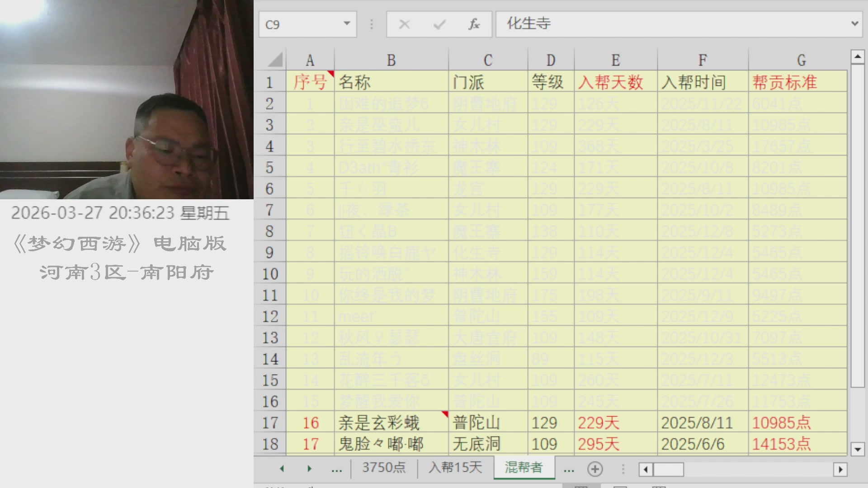
Task: Click the × cancel icon beside the formula bar
Action: click(405, 24)
